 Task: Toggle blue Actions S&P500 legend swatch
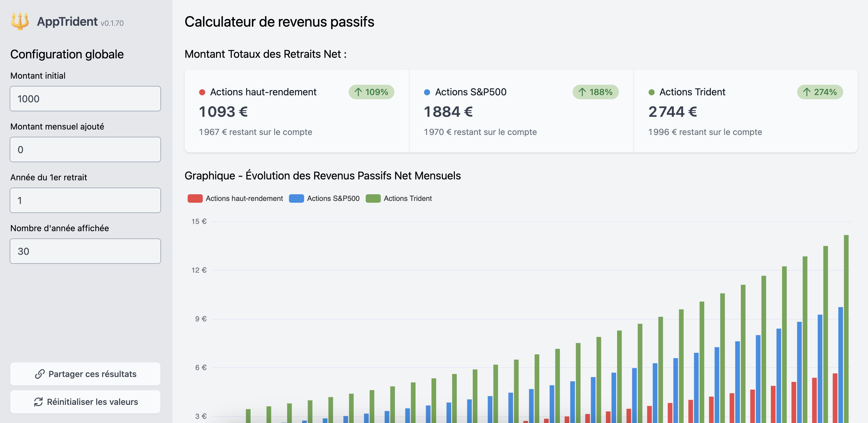click(x=297, y=198)
